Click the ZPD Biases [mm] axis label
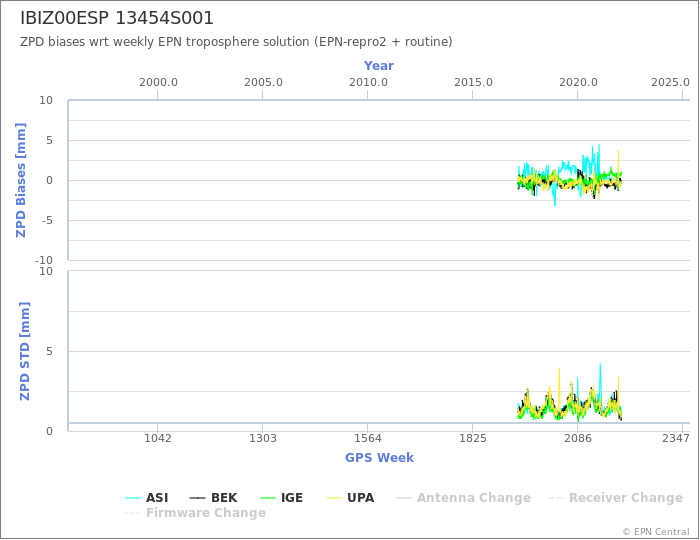Image resolution: width=700 pixels, height=540 pixels. tap(21, 180)
